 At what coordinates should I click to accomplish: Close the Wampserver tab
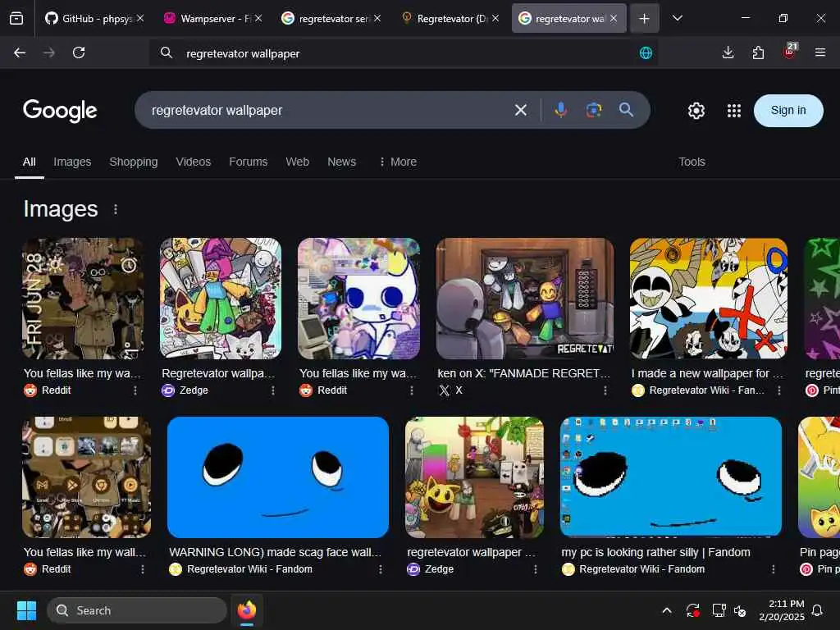pyautogui.click(x=258, y=18)
